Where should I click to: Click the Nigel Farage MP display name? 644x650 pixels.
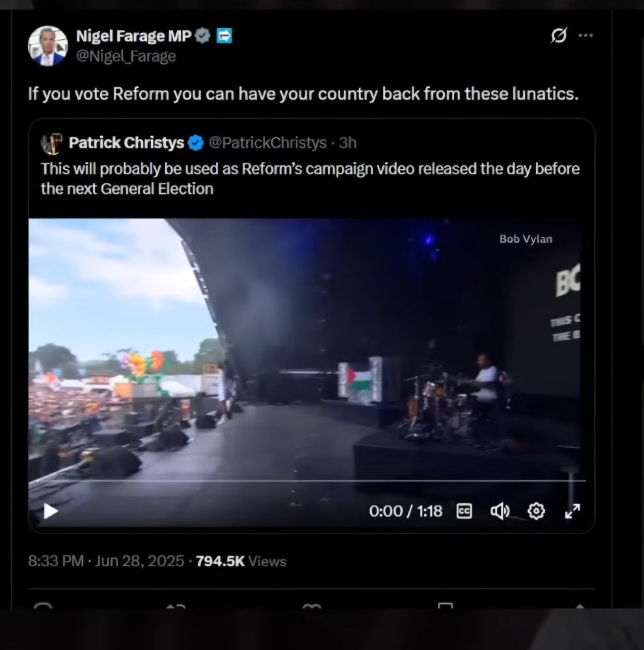tap(134, 36)
